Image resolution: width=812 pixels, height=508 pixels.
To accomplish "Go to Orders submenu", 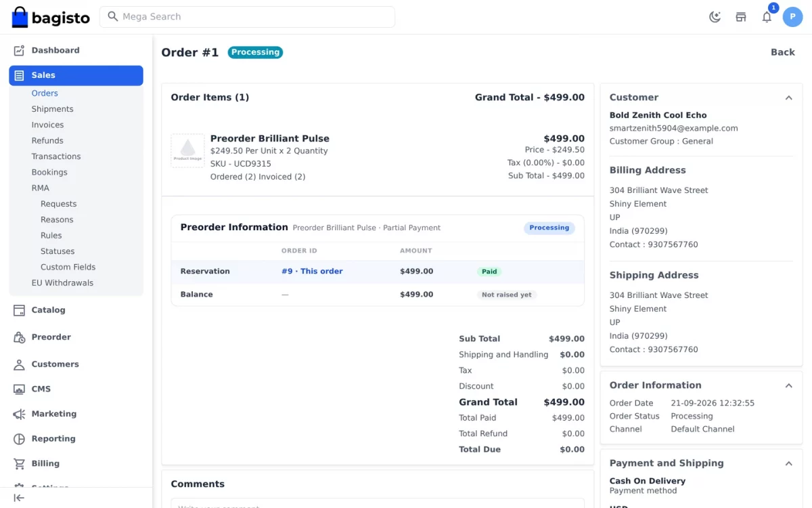I will coord(45,93).
